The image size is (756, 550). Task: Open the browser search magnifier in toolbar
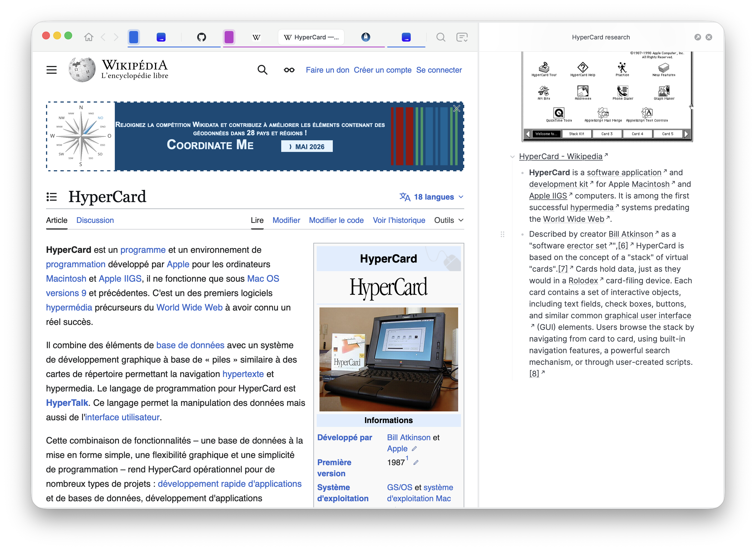441,37
